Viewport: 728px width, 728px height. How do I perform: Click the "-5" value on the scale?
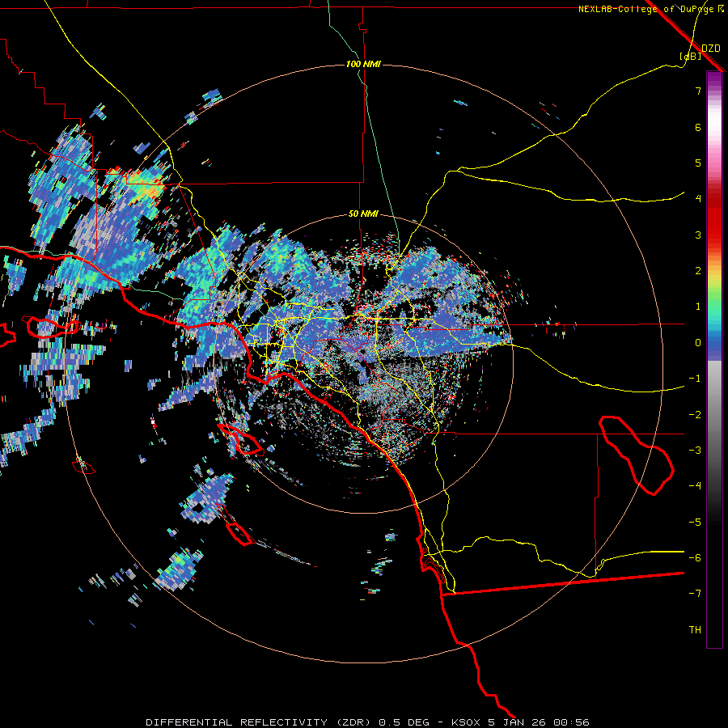(x=695, y=523)
